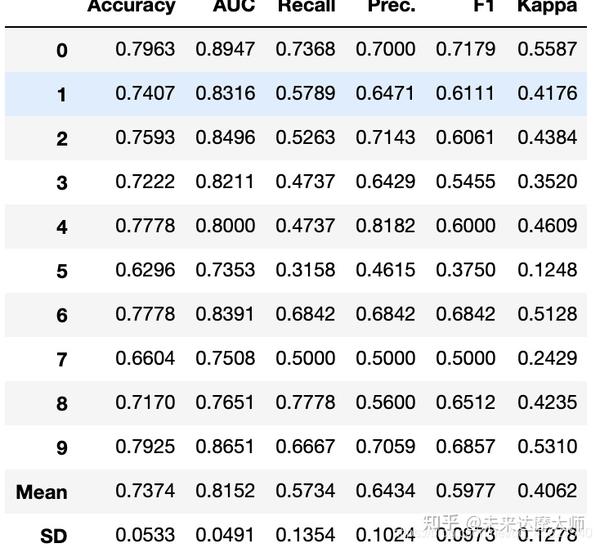Select row index 9 label
Screen dimensions: 600x548
[x=62, y=448]
